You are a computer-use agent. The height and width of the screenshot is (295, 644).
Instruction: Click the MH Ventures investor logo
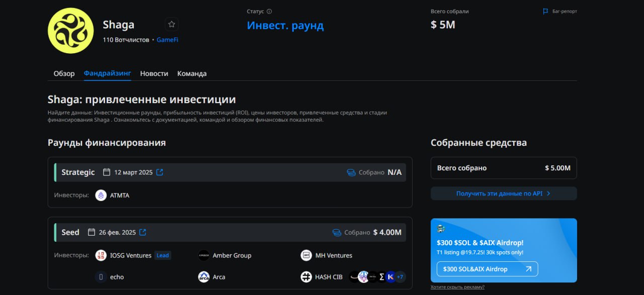click(306, 255)
